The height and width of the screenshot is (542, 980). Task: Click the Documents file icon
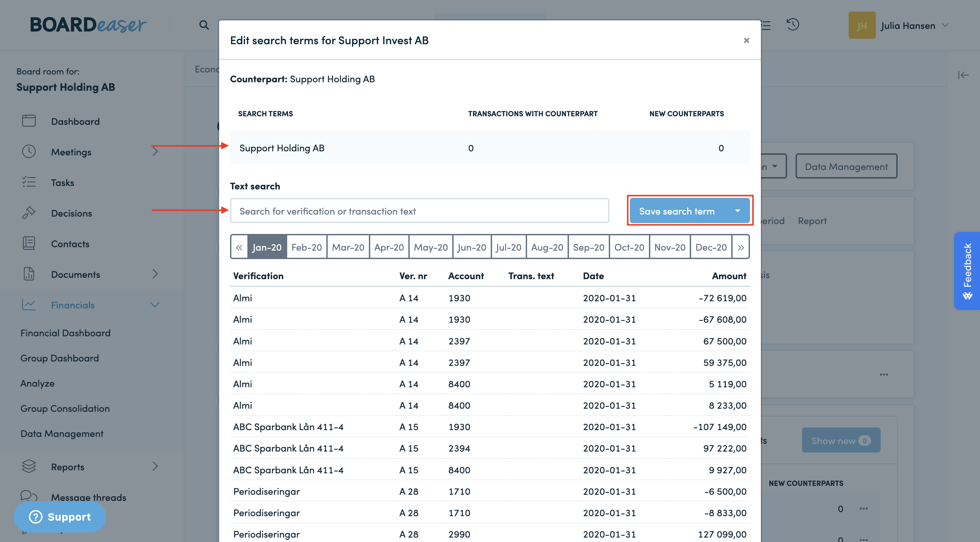click(29, 274)
